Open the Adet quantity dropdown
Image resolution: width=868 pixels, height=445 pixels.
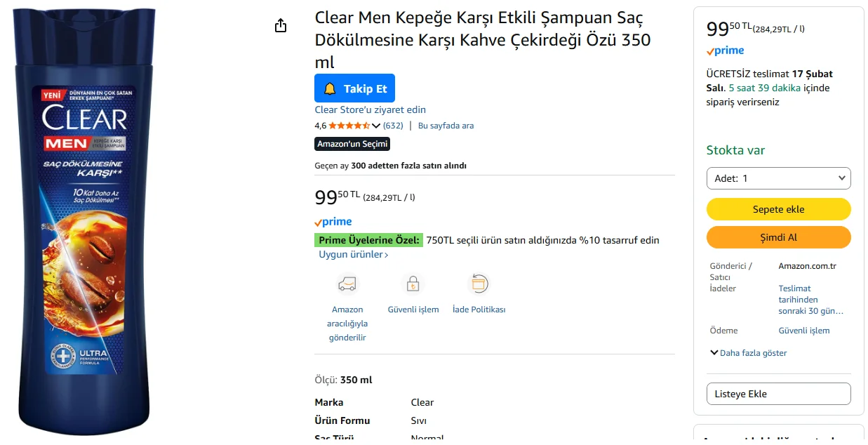778,178
